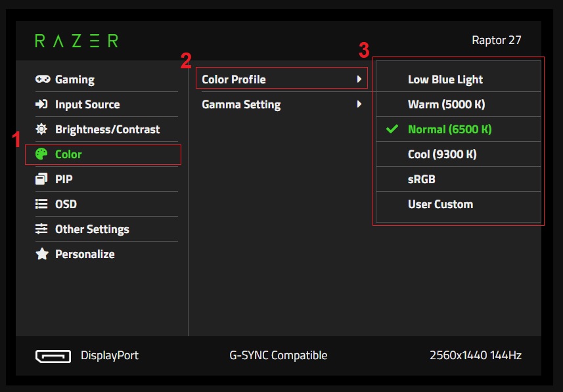Image resolution: width=563 pixels, height=392 pixels.
Task: Click the Brightness/Contrast sun icon
Action: [x=41, y=129]
